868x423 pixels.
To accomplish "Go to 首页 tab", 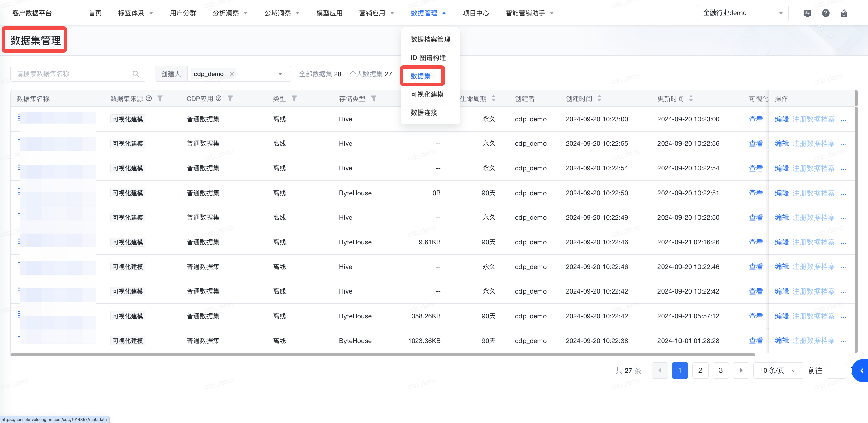I will [x=95, y=13].
